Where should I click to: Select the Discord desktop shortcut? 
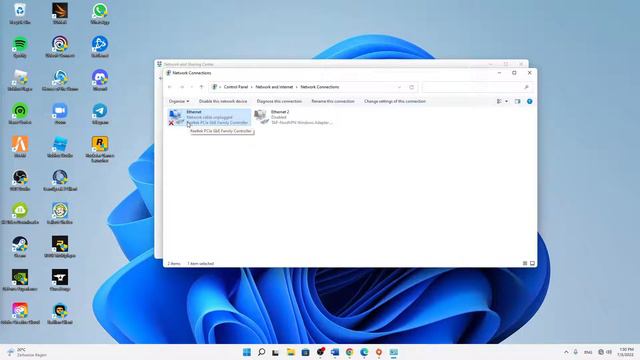click(100, 80)
